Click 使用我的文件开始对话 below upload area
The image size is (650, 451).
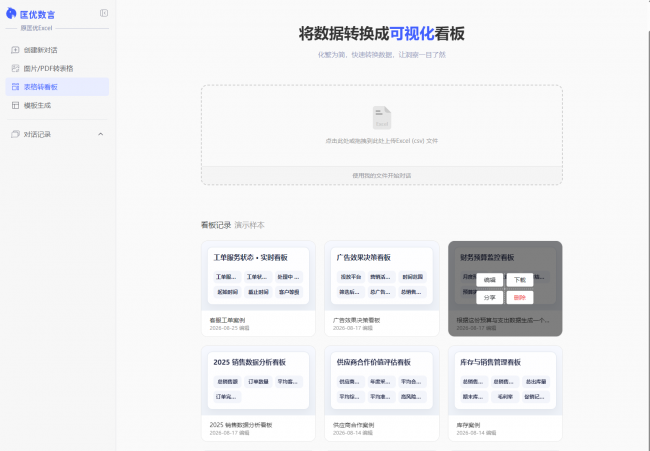click(382, 175)
